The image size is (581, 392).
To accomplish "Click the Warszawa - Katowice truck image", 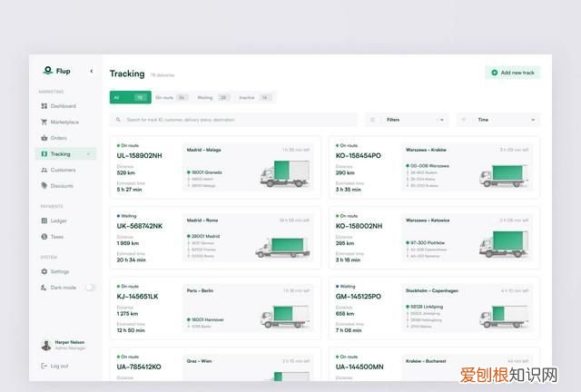I will pyautogui.click(x=504, y=244).
